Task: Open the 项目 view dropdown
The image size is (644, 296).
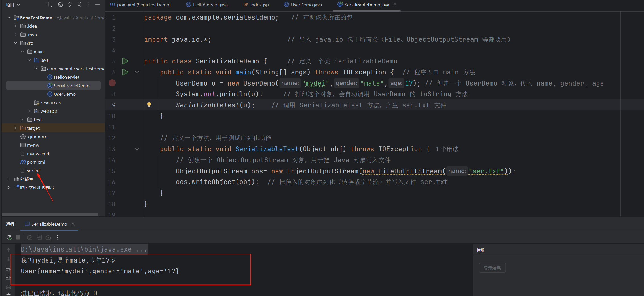Action: pyautogui.click(x=13, y=5)
